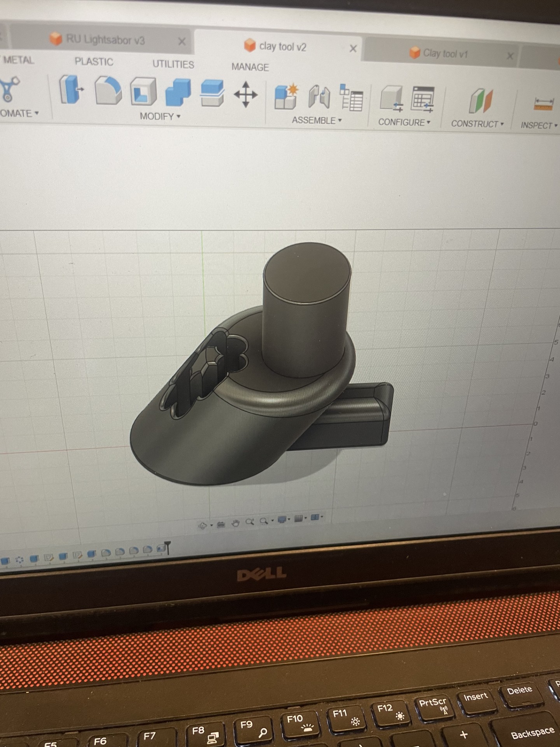Click the Measure ruler icon

pyautogui.click(x=543, y=104)
